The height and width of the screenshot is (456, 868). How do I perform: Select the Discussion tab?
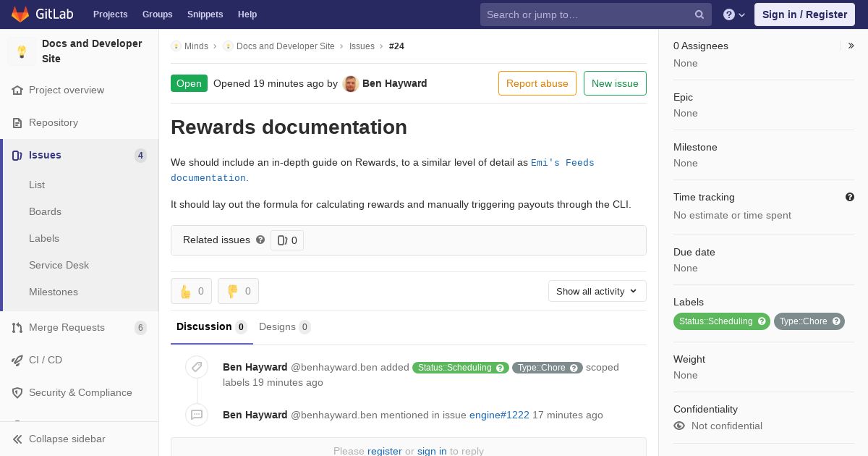(x=211, y=326)
